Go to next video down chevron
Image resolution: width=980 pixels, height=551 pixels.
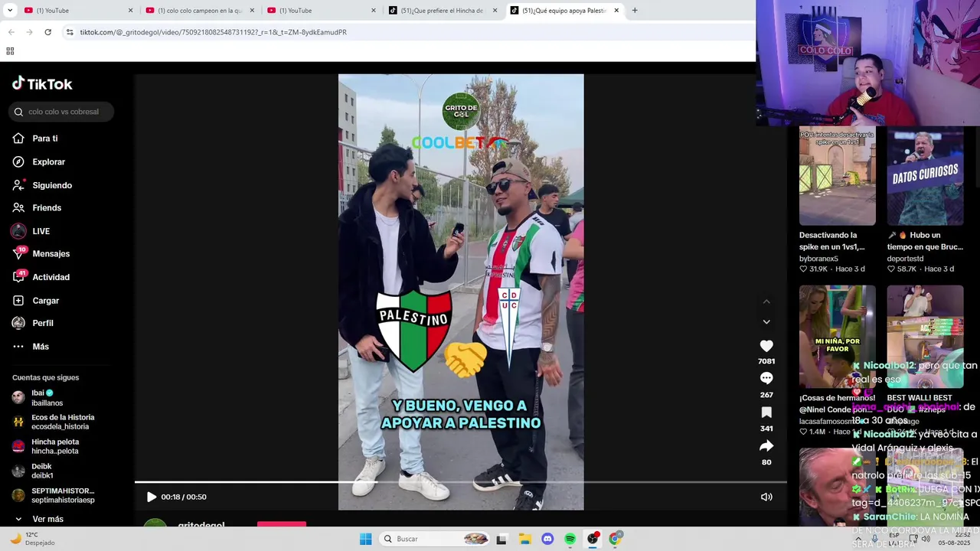pyautogui.click(x=766, y=322)
